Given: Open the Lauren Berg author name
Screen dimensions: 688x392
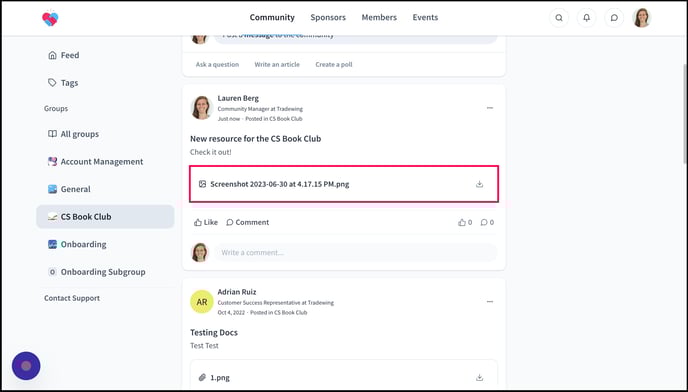Looking at the screenshot, I should click(x=238, y=98).
